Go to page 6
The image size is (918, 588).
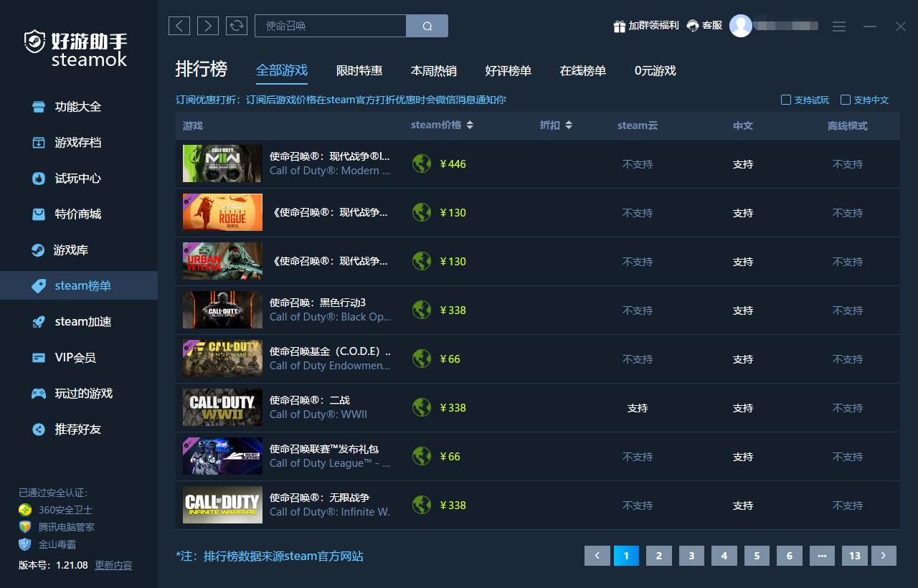click(x=790, y=556)
